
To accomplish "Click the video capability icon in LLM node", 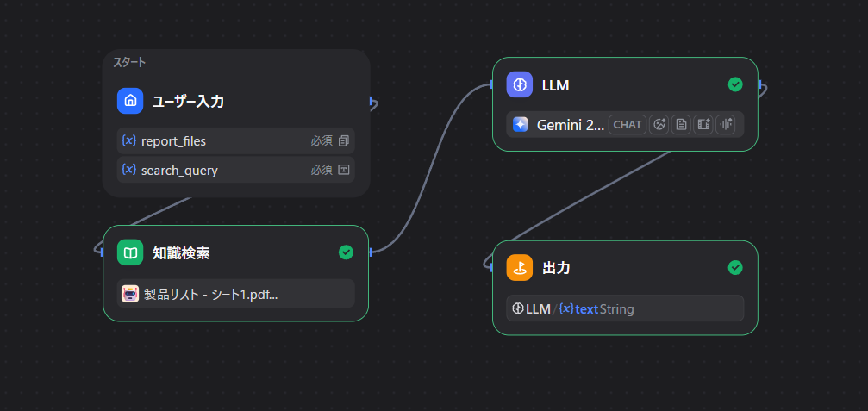I will (703, 125).
